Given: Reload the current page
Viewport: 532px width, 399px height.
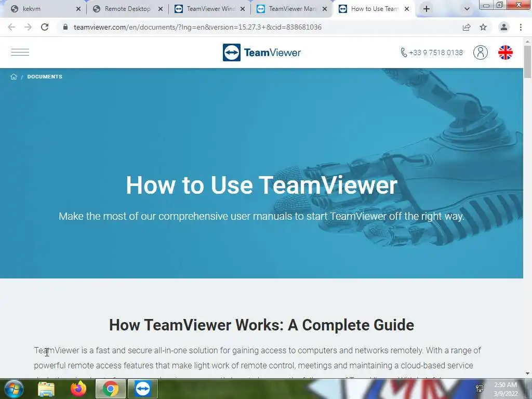Looking at the screenshot, I should click(x=45, y=27).
